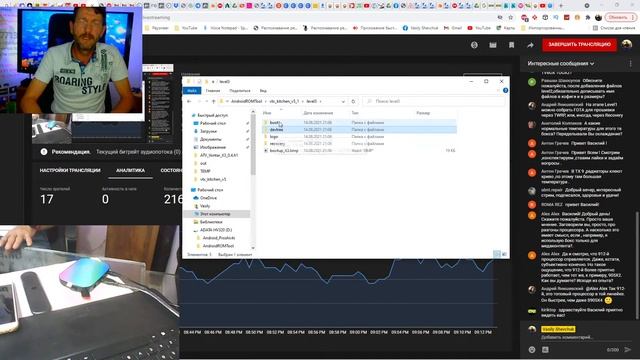Open the Главная ribbon tab in Explorer
The image size is (640, 360).
tap(213, 91)
